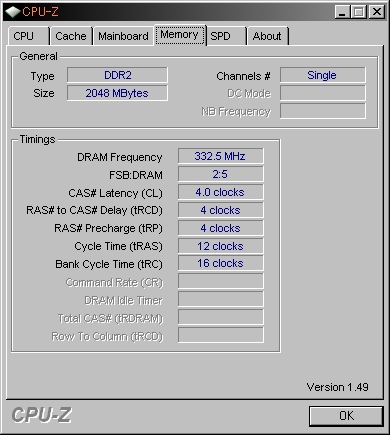Click the Version 1.49 text
The width and height of the screenshot is (390, 435).
[337, 387]
